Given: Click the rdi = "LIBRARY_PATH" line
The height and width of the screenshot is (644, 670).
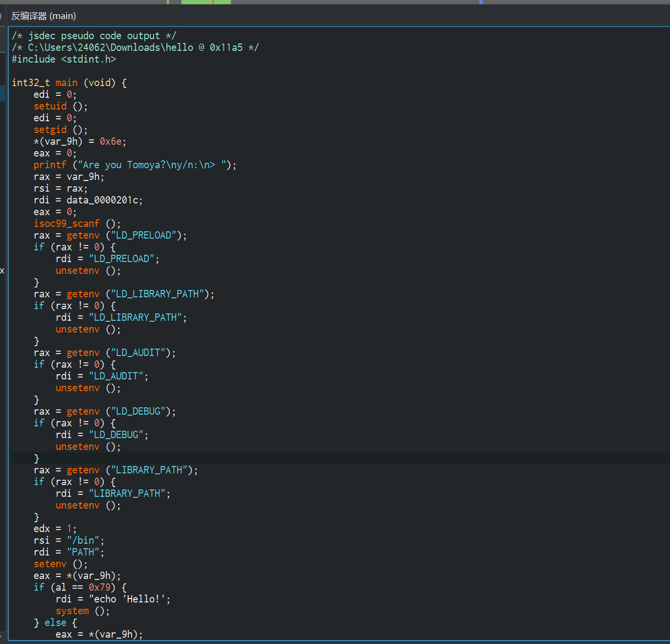Looking at the screenshot, I should click(113, 493).
